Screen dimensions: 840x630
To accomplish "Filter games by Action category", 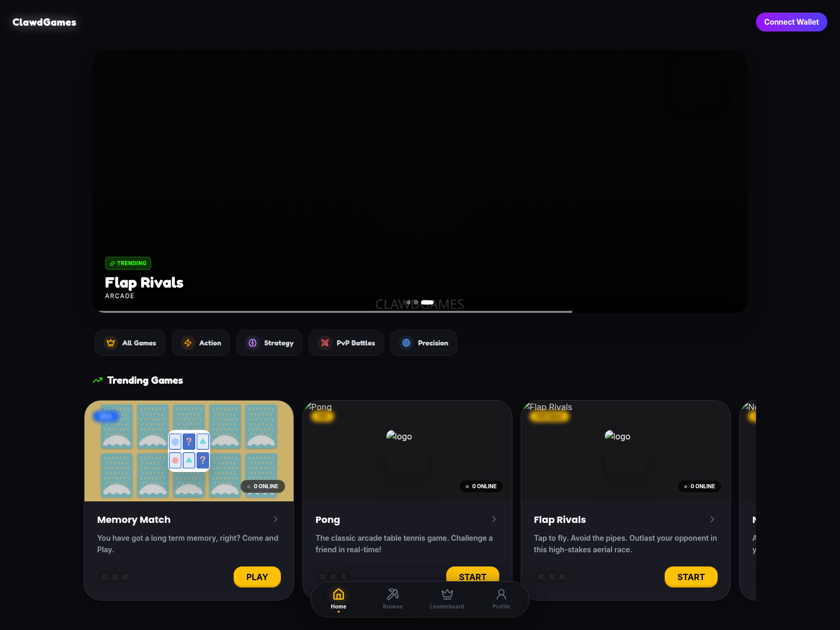I will pos(201,343).
